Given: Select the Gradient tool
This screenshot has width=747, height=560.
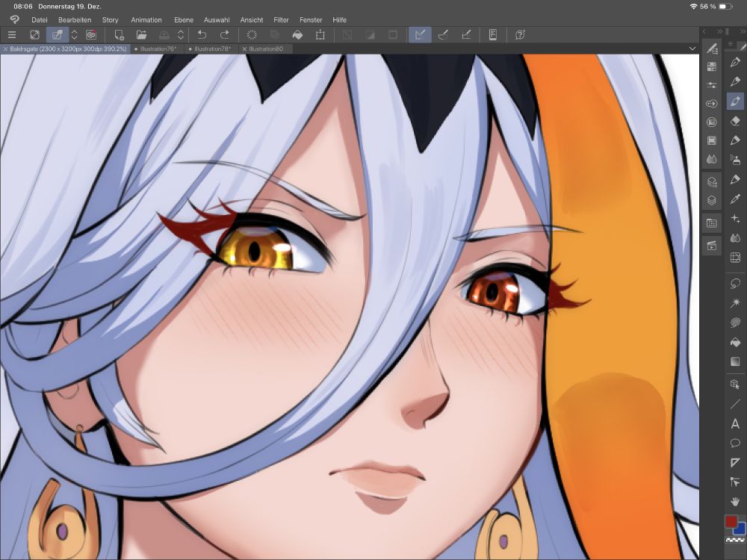Looking at the screenshot, I should point(735,362).
